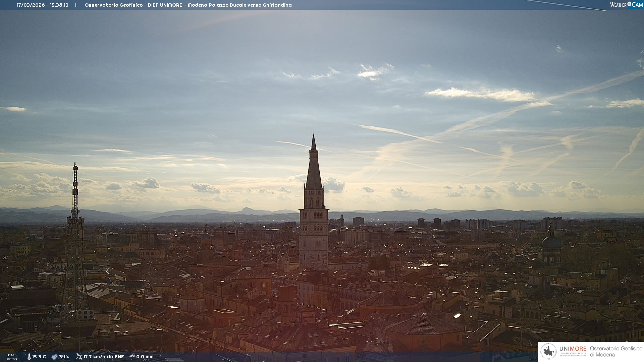Click the WeatherCam logo
Viewport: 644px width, 362px height.
click(626, 4)
